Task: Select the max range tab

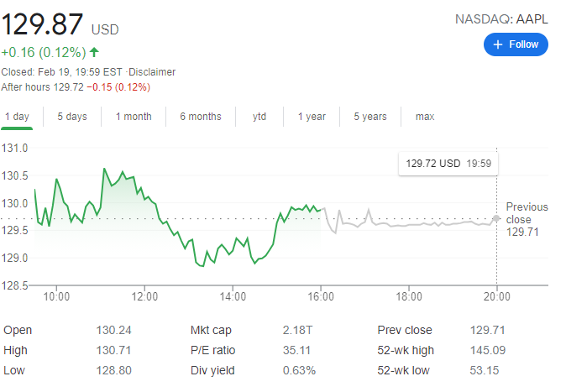Action: click(425, 117)
